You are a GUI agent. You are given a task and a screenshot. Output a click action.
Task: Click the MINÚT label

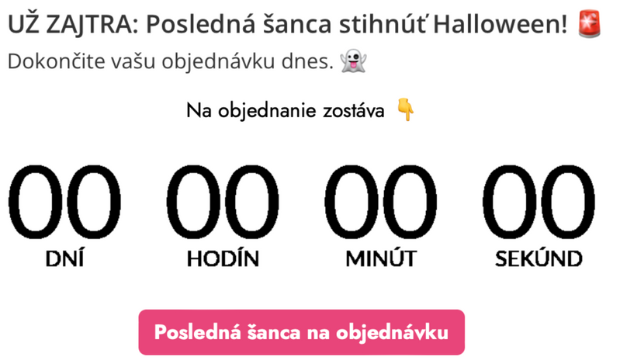pyautogui.click(x=381, y=258)
